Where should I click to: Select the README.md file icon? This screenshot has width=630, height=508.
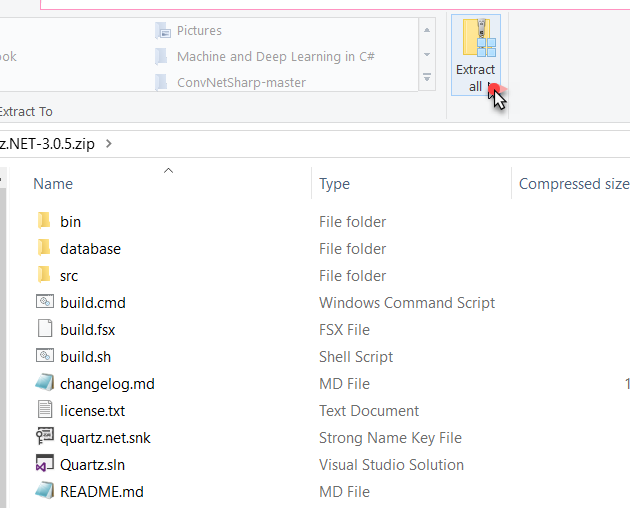click(x=45, y=490)
